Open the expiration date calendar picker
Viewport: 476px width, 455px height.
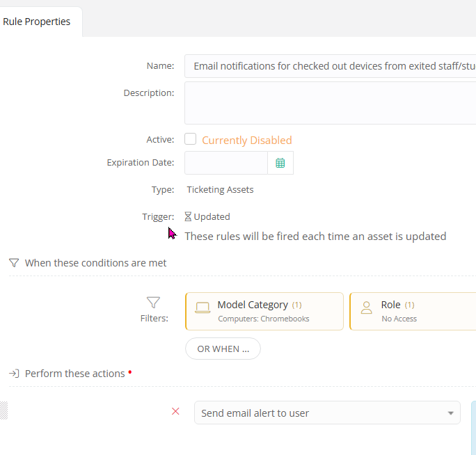point(280,163)
